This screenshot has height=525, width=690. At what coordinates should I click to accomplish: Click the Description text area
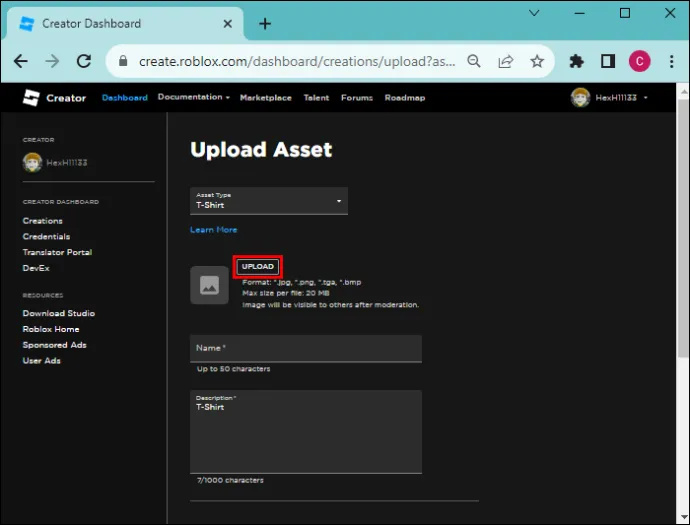[306, 432]
